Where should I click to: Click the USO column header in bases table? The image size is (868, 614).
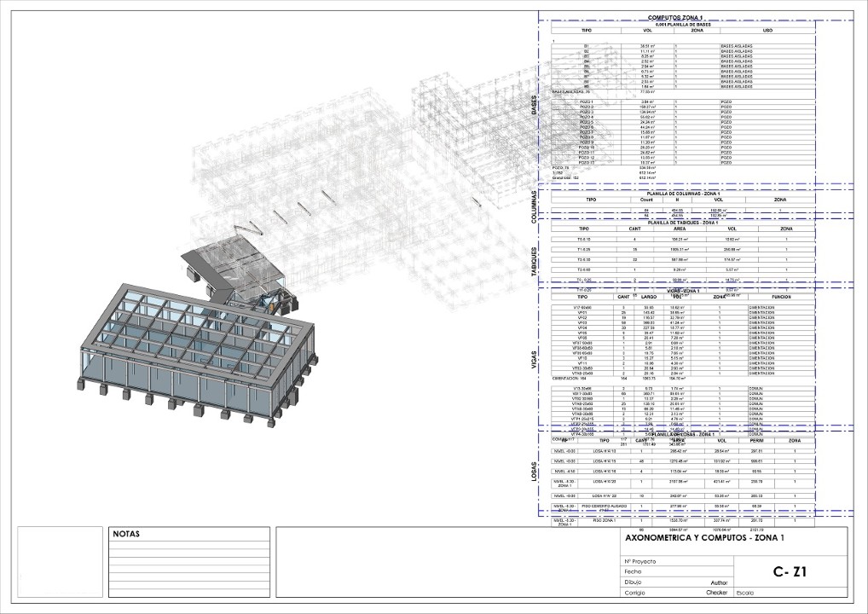pyautogui.click(x=768, y=31)
